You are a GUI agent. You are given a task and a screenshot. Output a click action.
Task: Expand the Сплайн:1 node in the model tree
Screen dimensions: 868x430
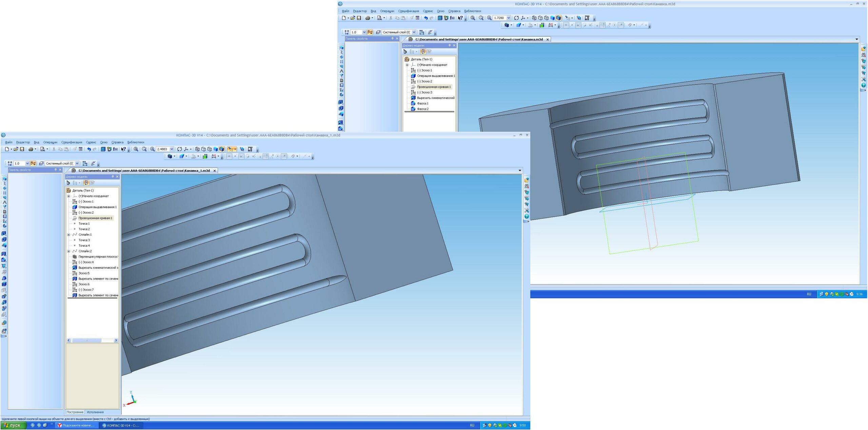[x=68, y=235]
